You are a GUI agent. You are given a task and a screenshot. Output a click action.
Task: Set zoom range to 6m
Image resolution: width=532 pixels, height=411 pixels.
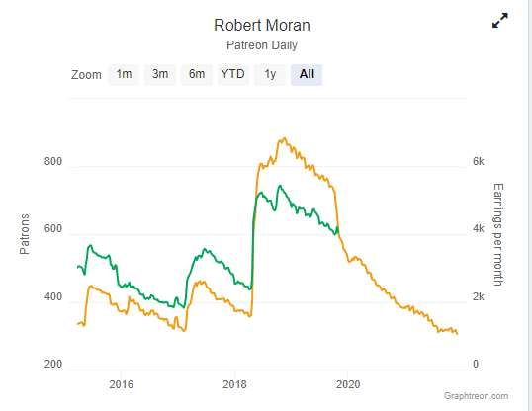pyautogui.click(x=197, y=75)
